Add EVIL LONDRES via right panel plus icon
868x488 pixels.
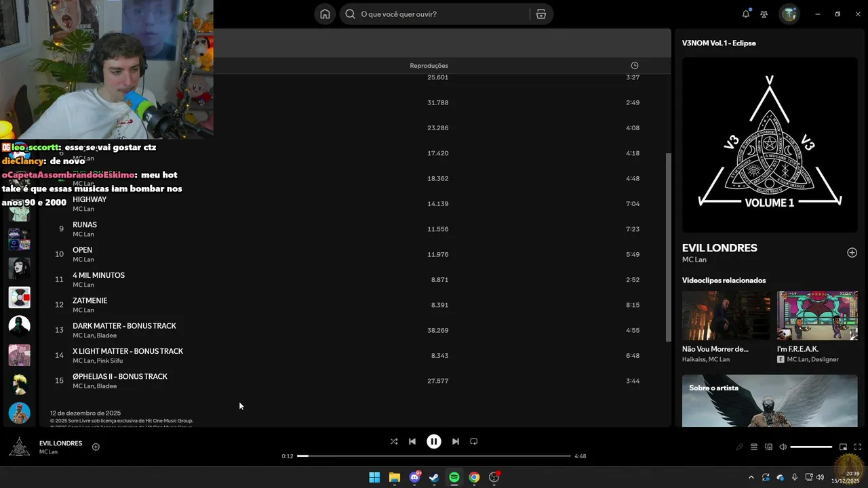tap(852, 253)
